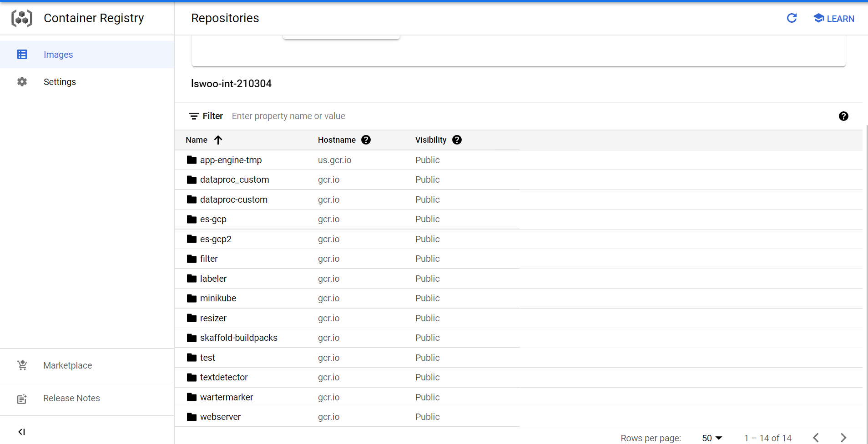
Task: Open the app-engine-tmp repository
Action: 231,160
